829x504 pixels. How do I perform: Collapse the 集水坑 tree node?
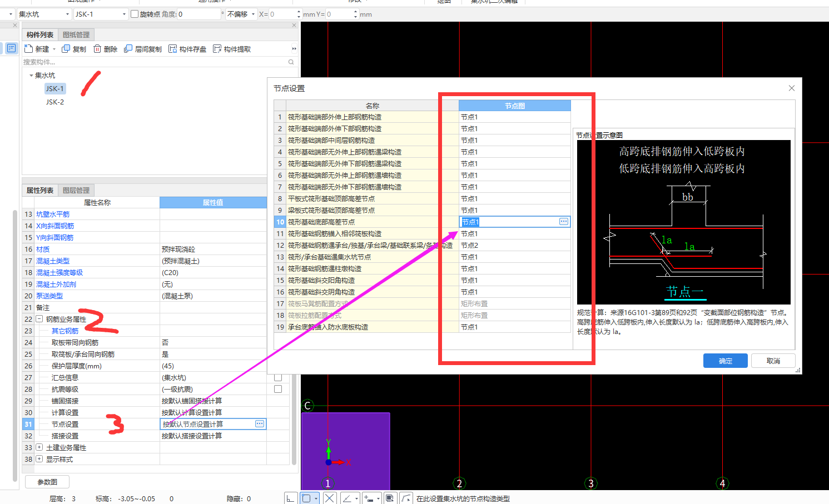[x=31, y=75]
